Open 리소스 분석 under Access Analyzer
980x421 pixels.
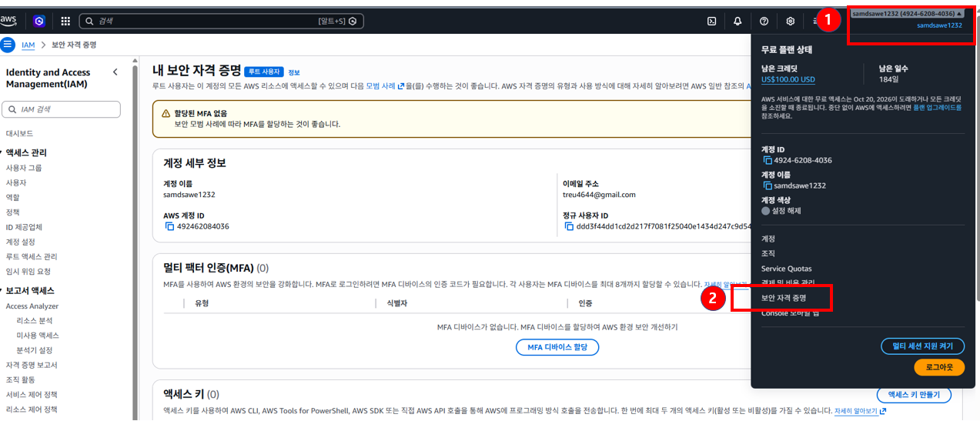pyautogui.click(x=35, y=320)
